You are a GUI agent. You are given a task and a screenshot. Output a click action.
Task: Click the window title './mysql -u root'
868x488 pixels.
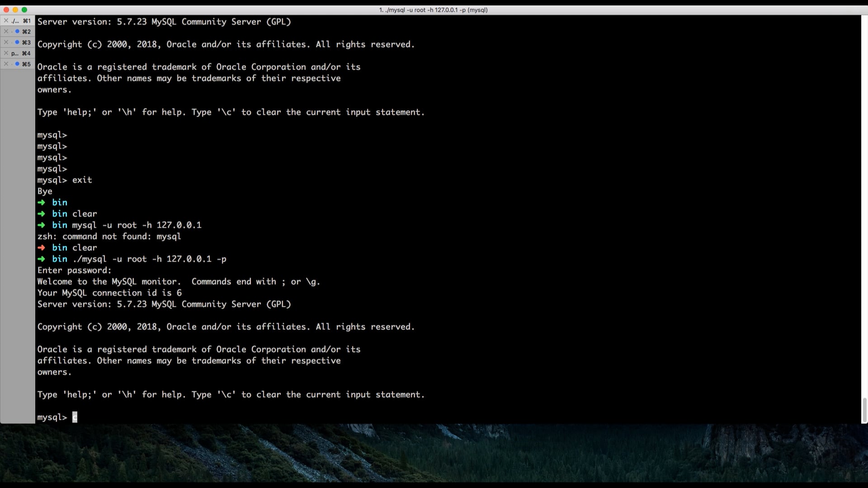[x=433, y=10]
